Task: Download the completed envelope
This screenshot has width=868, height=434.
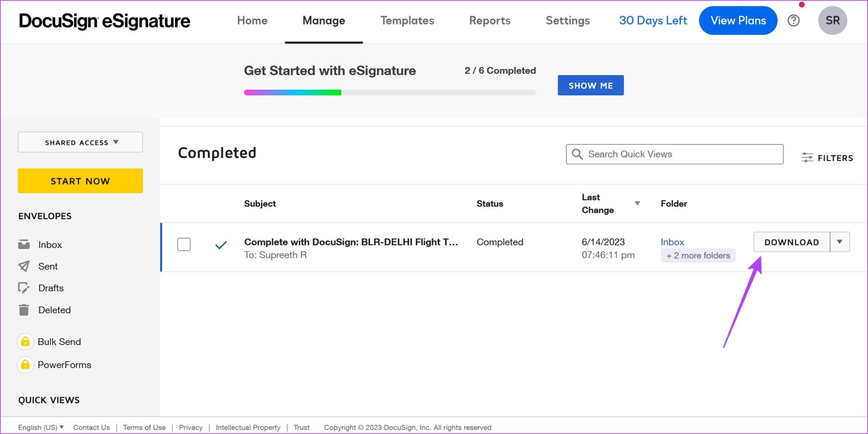Action: 792,242
